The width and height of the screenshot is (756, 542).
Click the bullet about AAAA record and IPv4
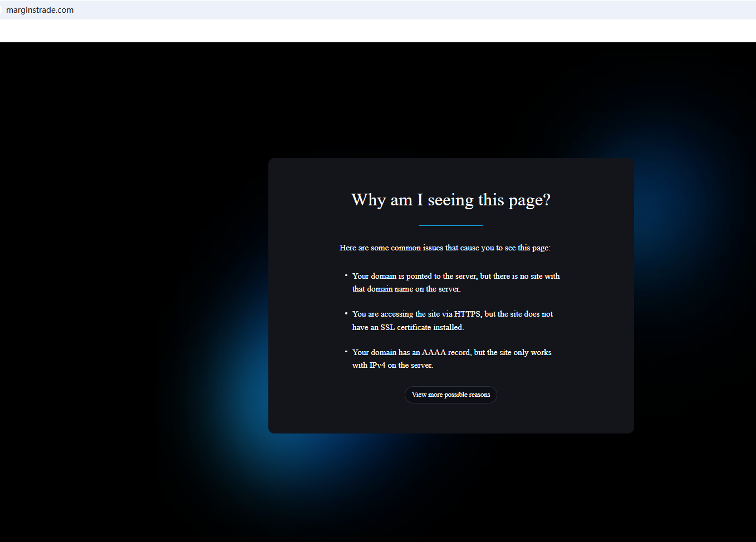click(x=452, y=358)
